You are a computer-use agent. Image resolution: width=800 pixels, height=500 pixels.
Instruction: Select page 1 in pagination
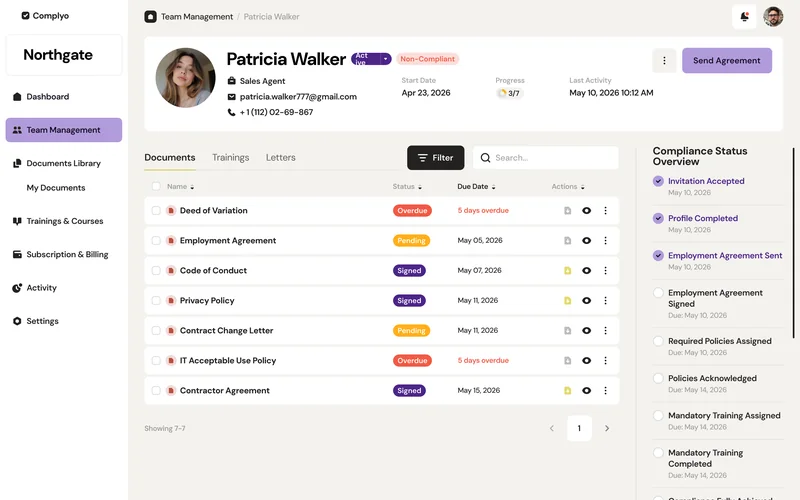[579, 429]
